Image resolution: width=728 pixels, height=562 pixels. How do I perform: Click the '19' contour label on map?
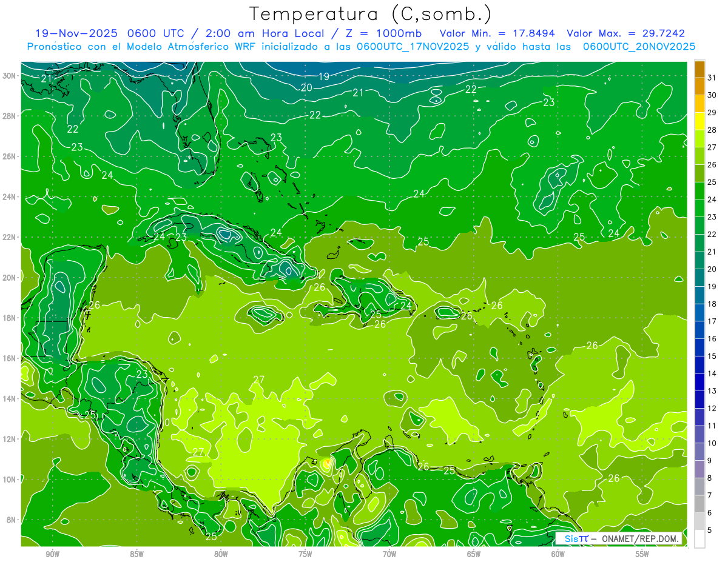[324, 76]
